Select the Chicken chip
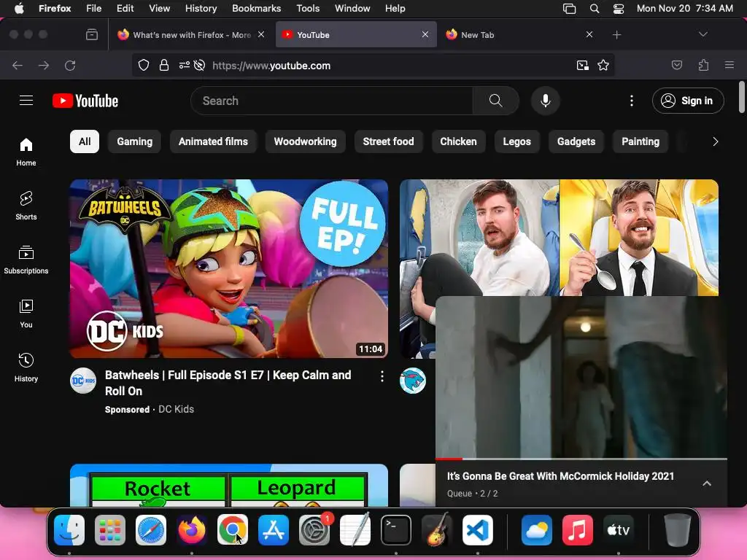 pos(458,141)
